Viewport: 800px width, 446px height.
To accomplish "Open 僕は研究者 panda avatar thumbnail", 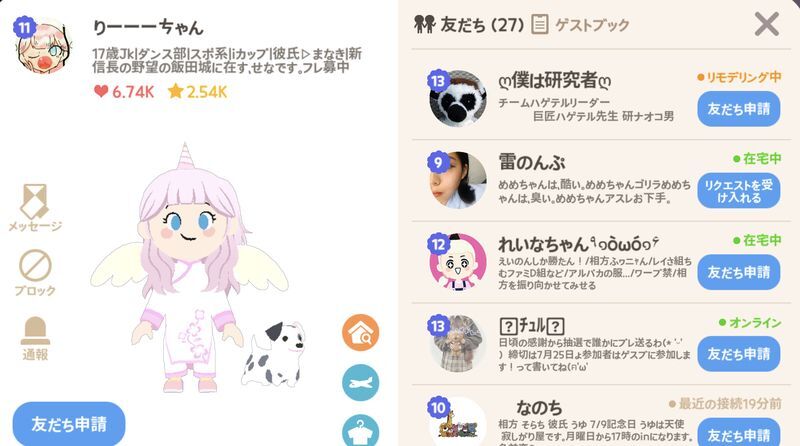I will [458, 98].
